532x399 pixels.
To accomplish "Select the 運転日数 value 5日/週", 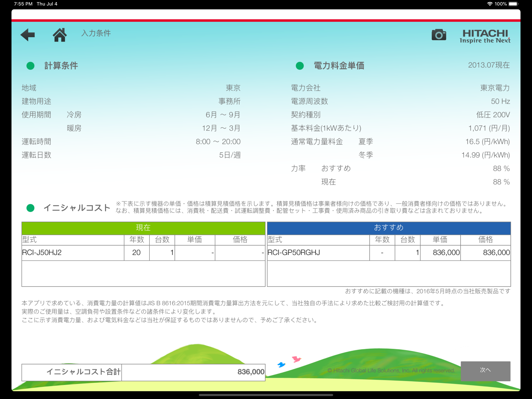I will 230,155.
